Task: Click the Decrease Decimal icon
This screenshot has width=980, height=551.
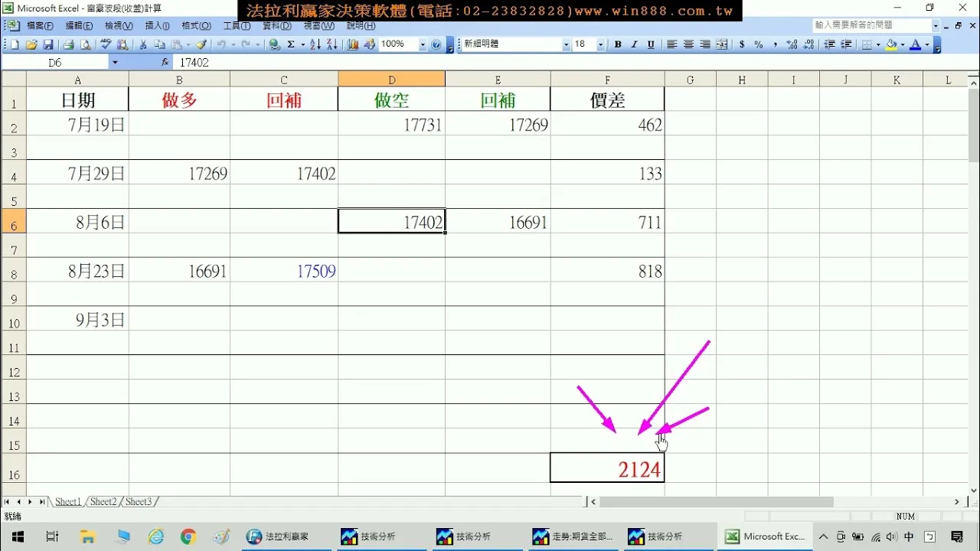Action: point(808,44)
